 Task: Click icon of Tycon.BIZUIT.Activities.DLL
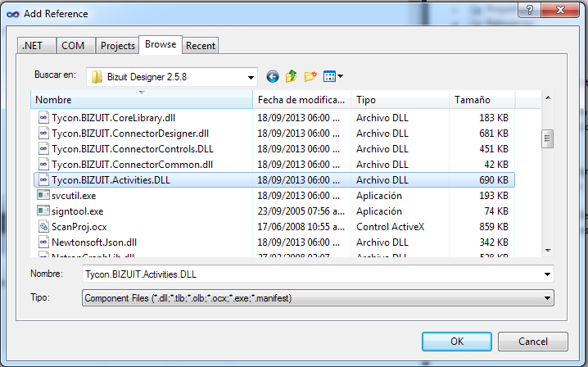[43, 180]
